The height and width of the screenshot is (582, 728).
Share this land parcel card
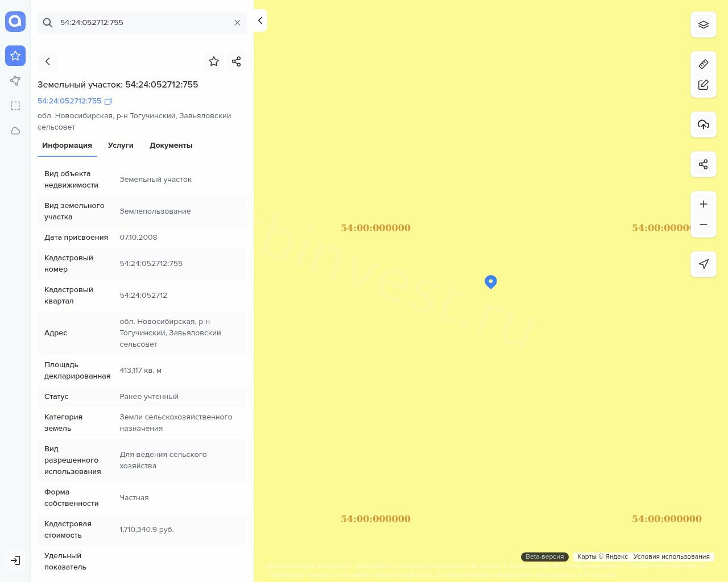[237, 61]
